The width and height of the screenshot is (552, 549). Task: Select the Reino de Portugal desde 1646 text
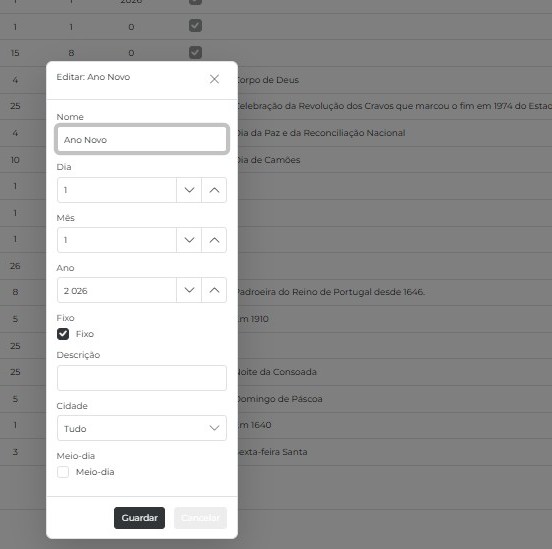tap(331, 292)
